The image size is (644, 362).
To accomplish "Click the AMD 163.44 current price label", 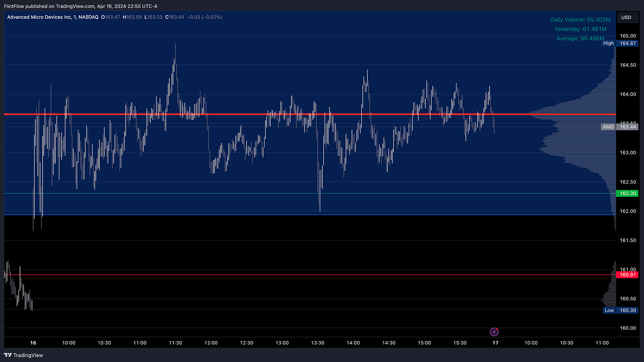I will (619, 127).
